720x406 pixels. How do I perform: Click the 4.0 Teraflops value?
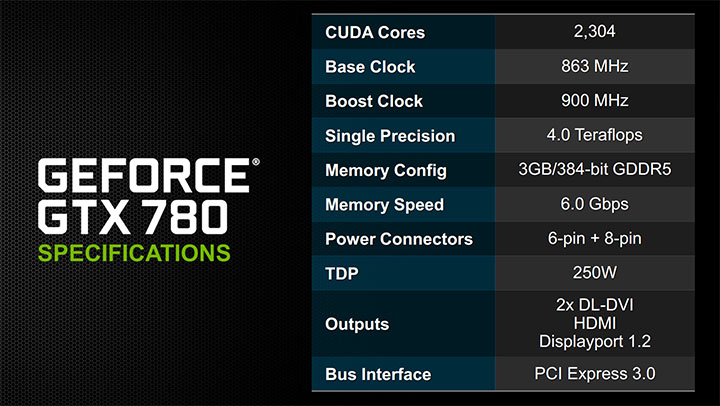pyautogui.click(x=594, y=135)
